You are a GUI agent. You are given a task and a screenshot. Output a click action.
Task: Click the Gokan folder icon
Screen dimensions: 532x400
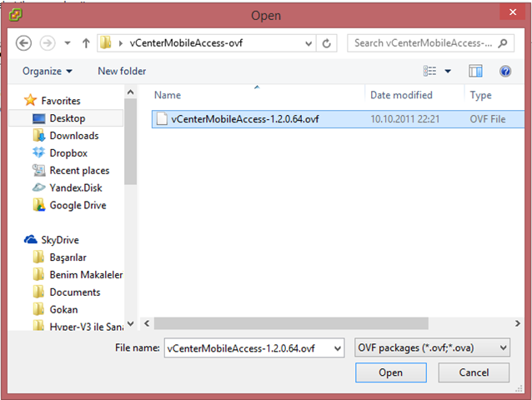point(38,309)
